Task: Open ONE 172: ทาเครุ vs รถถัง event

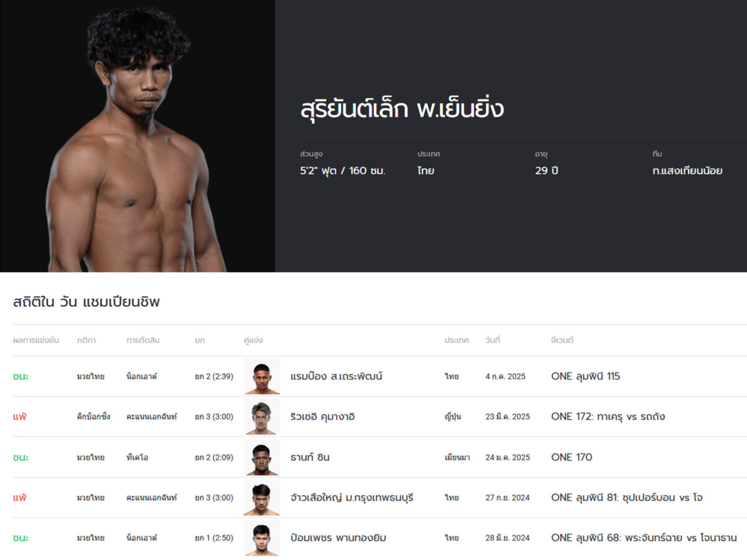Action: click(x=608, y=417)
